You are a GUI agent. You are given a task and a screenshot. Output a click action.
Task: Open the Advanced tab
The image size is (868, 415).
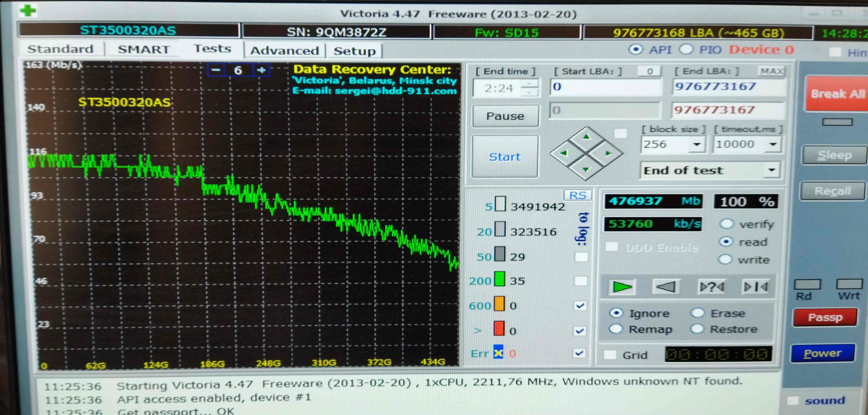tap(284, 51)
